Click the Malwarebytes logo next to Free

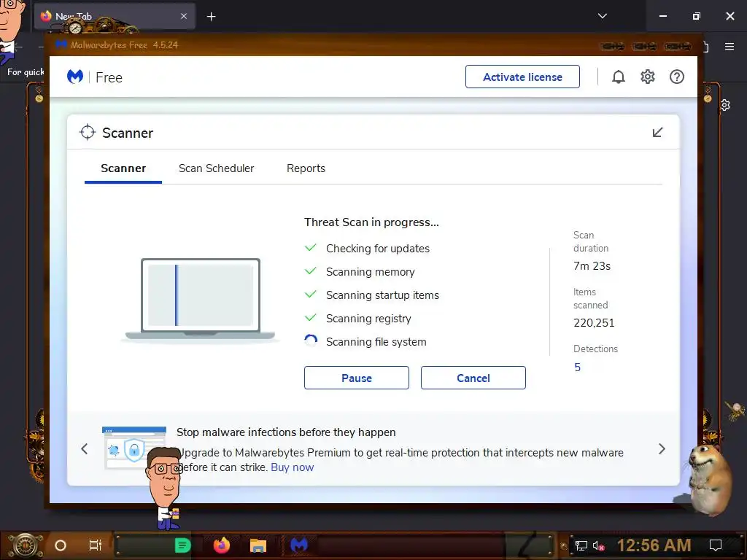[75, 77]
